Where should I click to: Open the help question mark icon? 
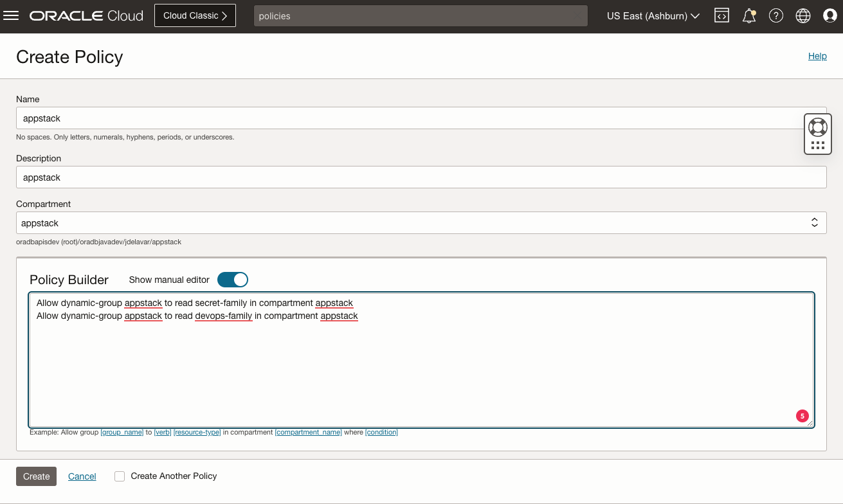pyautogui.click(x=776, y=16)
